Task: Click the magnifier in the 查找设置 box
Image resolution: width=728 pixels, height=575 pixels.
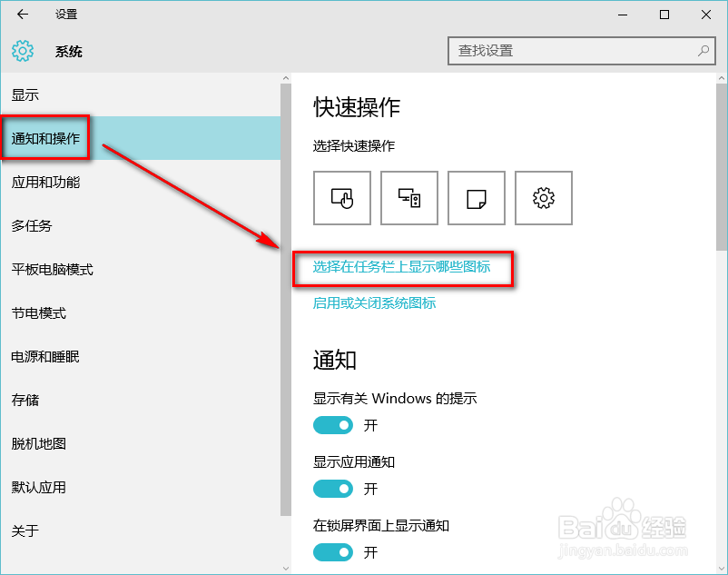Action: click(704, 51)
